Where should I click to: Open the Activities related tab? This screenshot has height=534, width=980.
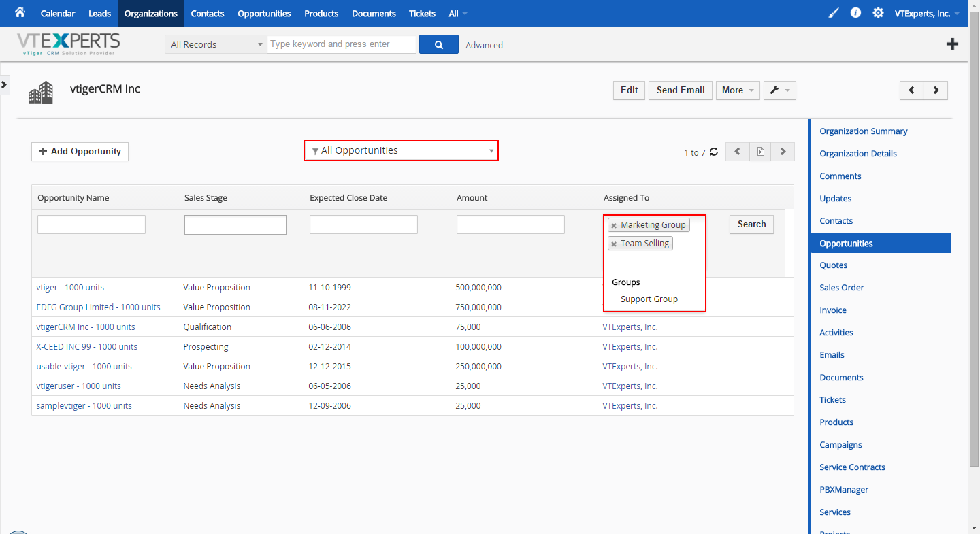[x=836, y=333]
